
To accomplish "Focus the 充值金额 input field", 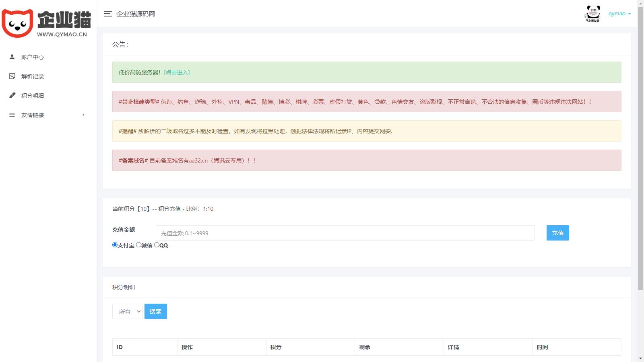I will click(x=345, y=233).
